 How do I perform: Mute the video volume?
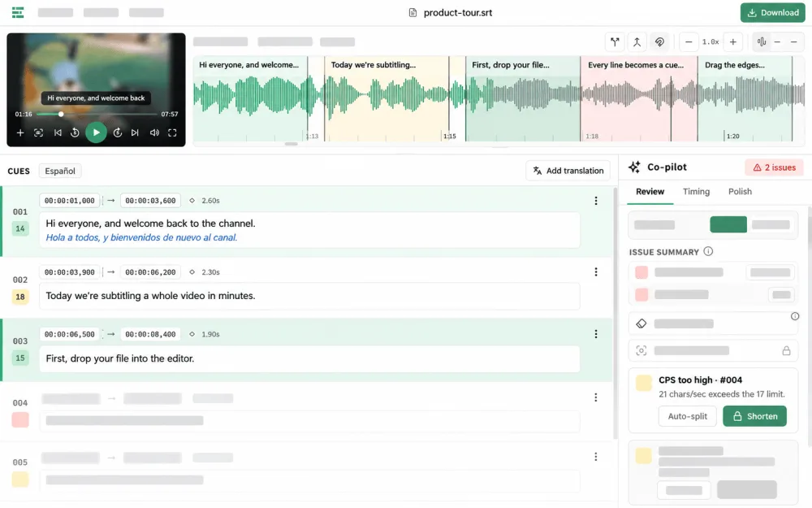pos(154,132)
